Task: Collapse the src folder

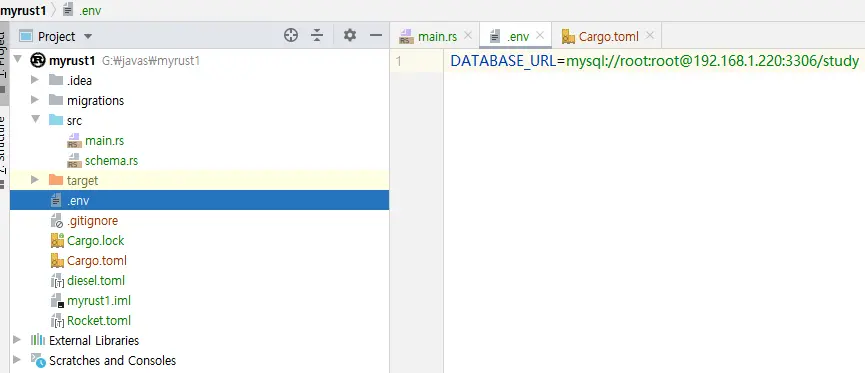Action: pyautogui.click(x=35, y=120)
